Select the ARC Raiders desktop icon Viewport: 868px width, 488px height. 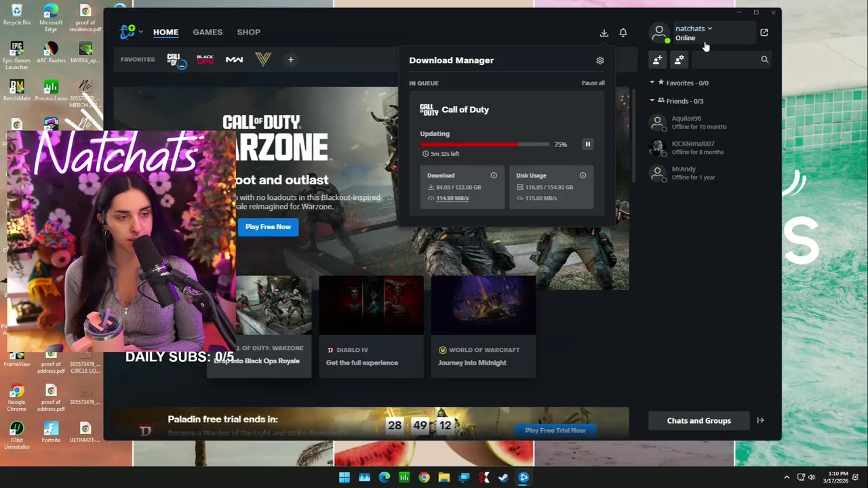[51, 53]
